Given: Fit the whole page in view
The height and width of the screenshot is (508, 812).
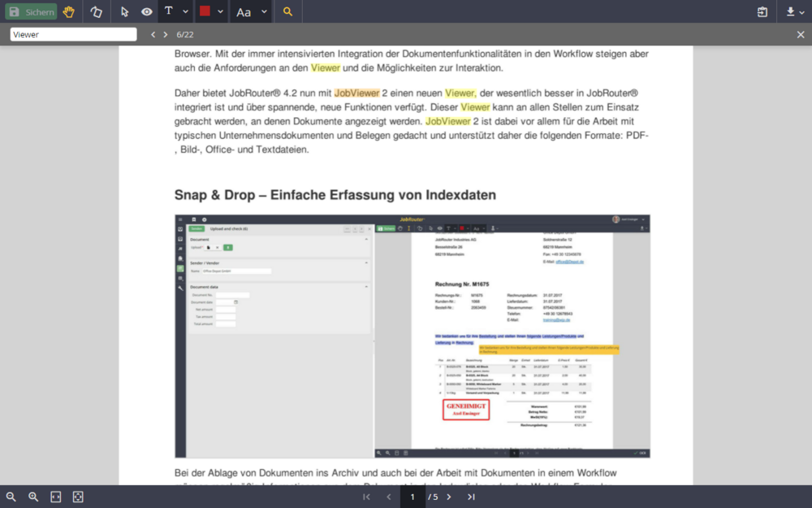Looking at the screenshot, I should tap(78, 497).
